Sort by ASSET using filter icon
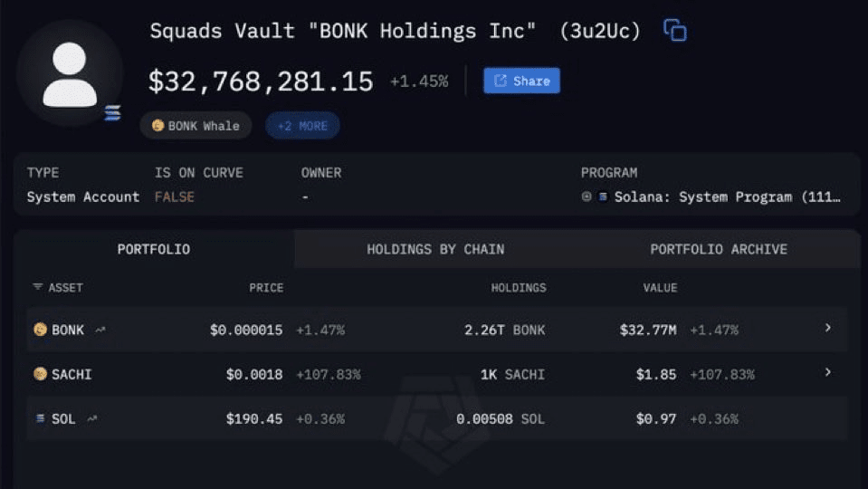The width and height of the screenshot is (868, 489). 37,287
